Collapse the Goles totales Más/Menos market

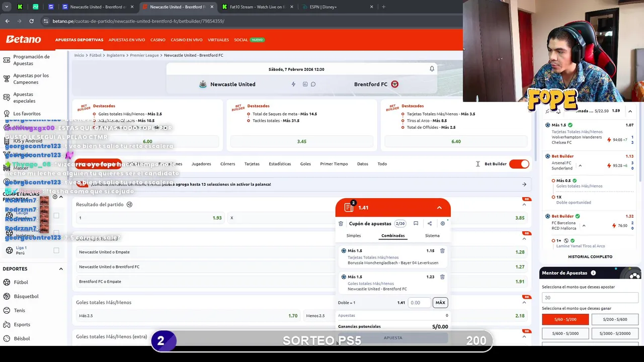[x=524, y=302]
